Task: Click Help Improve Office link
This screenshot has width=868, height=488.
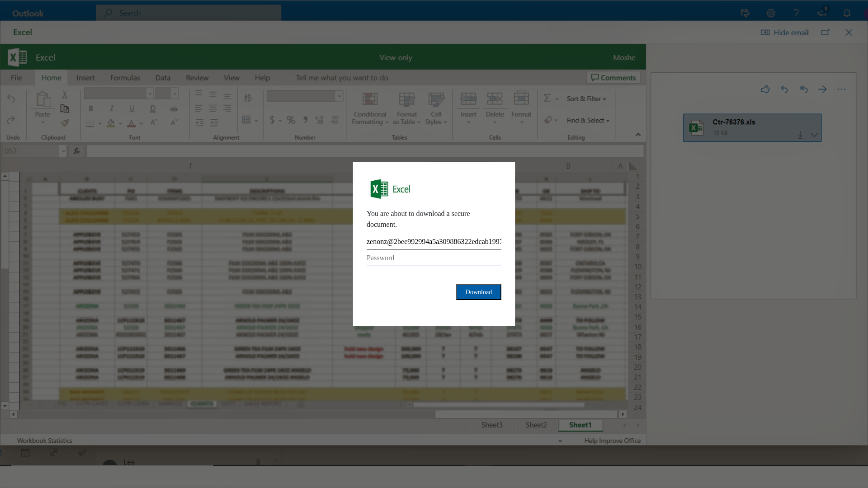Action: point(612,441)
